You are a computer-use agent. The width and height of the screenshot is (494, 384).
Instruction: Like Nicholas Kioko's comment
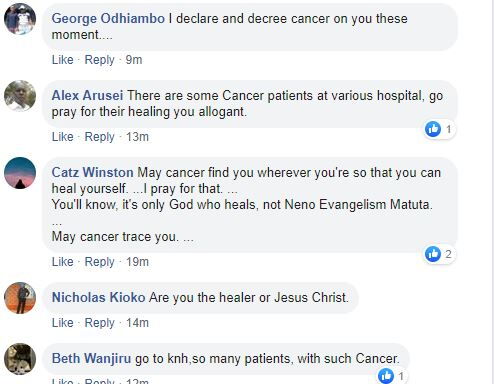(x=62, y=323)
